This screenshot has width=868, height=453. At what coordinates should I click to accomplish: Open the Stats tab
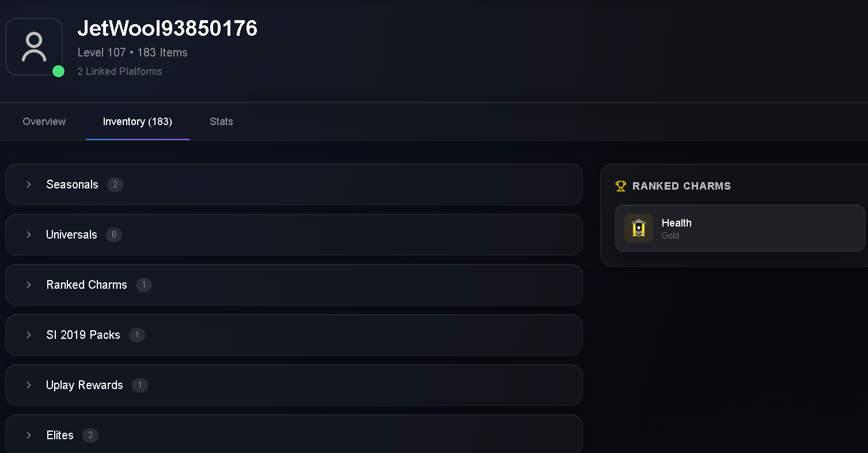coord(221,122)
